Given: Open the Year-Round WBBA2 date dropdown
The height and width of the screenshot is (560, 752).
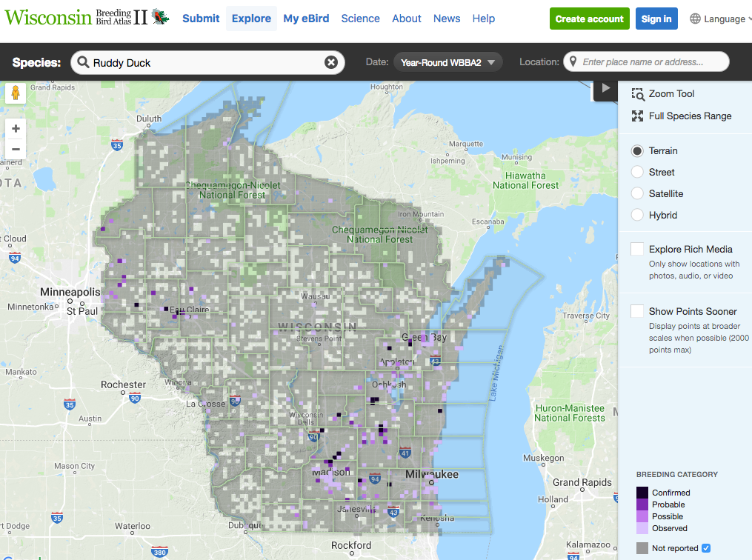Looking at the screenshot, I should (x=448, y=62).
